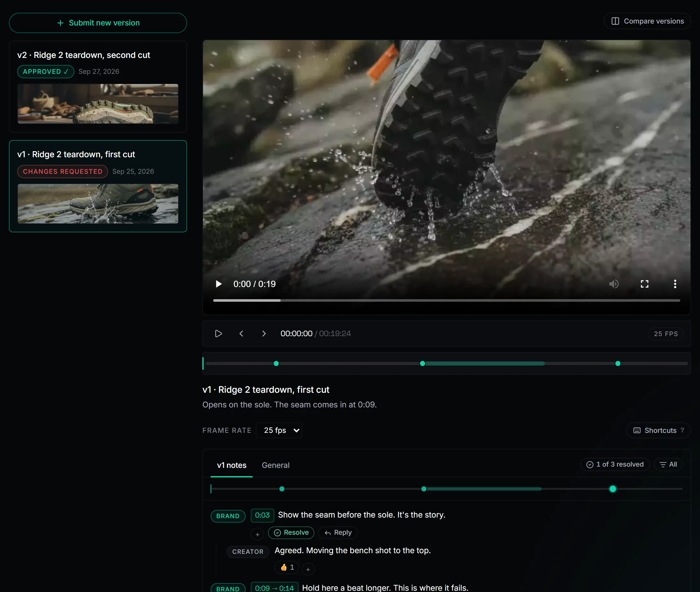
Task: Add reaction to the creator reply
Action: pos(308,569)
